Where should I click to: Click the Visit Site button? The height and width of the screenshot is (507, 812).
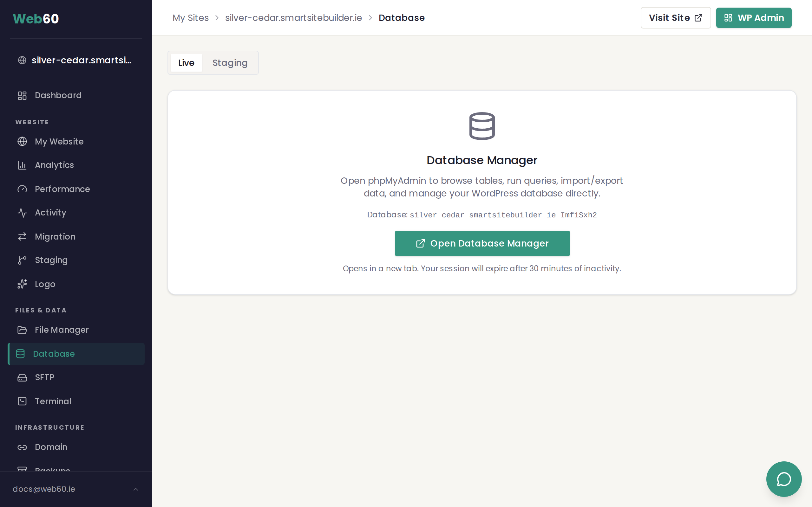tap(675, 18)
